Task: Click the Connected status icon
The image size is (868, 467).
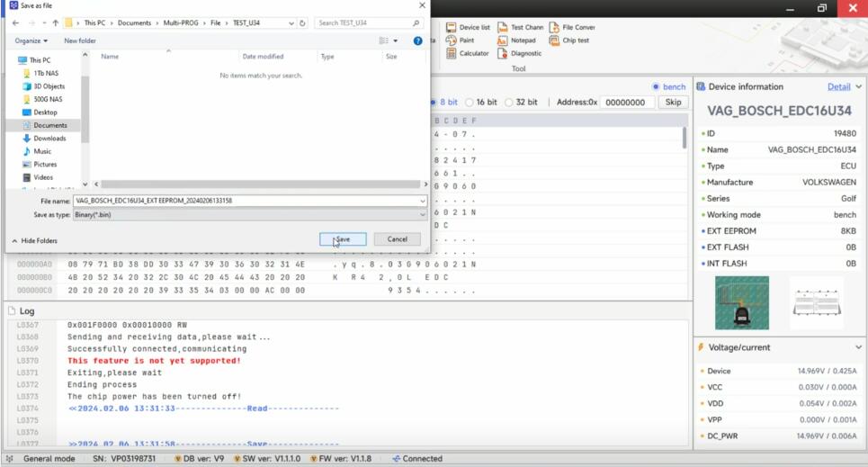Action: (397, 459)
